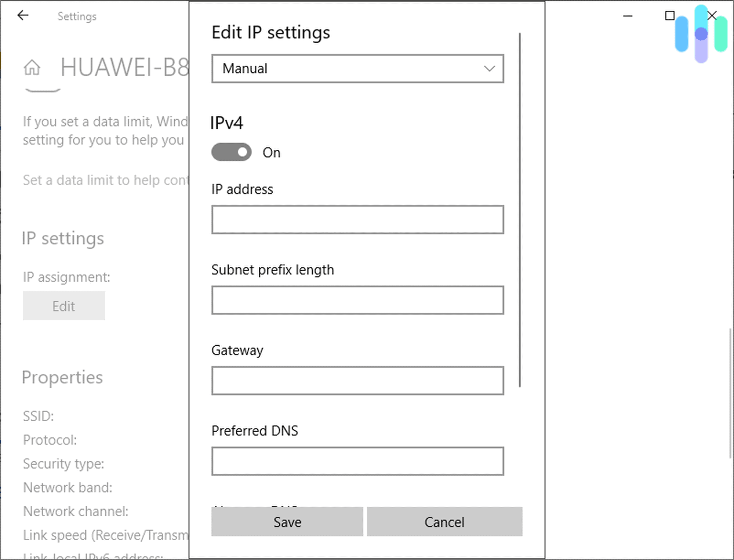
Task: Click the home icon beside HUAWEI-B8
Action: coord(33,68)
